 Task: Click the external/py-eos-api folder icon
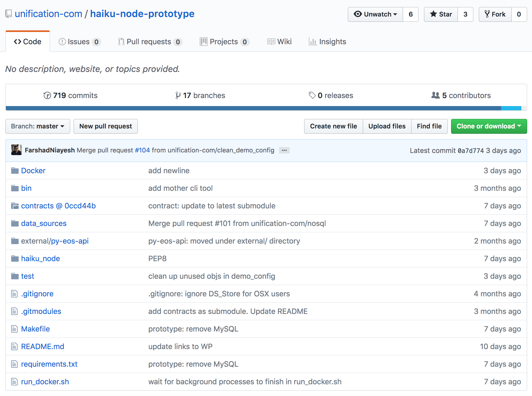(15, 241)
